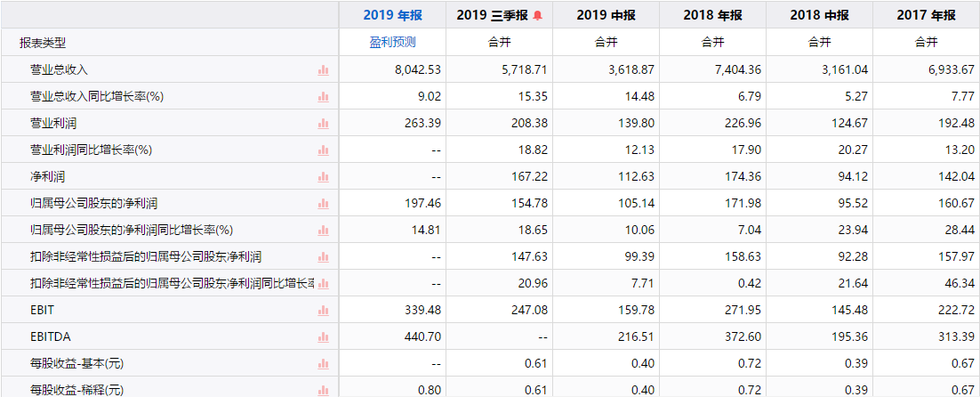Select the 2019 年报 column header
Image resolution: width=980 pixels, height=397 pixels.
click(392, 15)
